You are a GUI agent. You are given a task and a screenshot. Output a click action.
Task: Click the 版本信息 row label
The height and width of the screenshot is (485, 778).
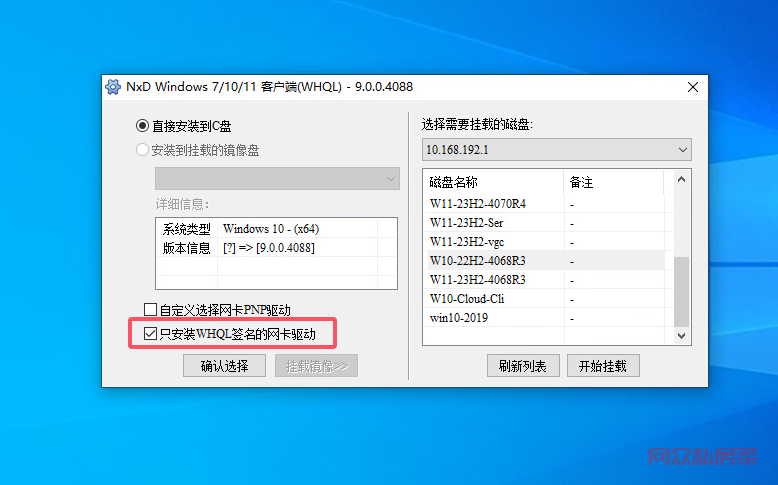click(187, 247)
